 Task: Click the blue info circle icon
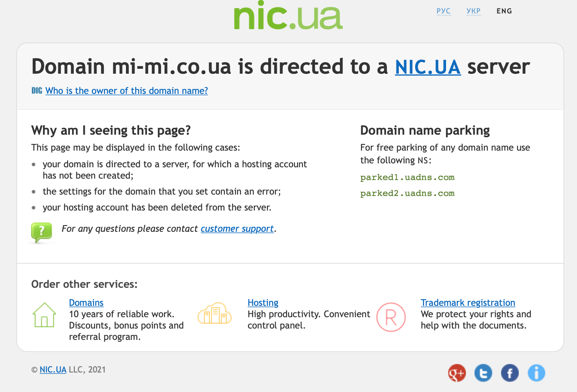[536, 373]
